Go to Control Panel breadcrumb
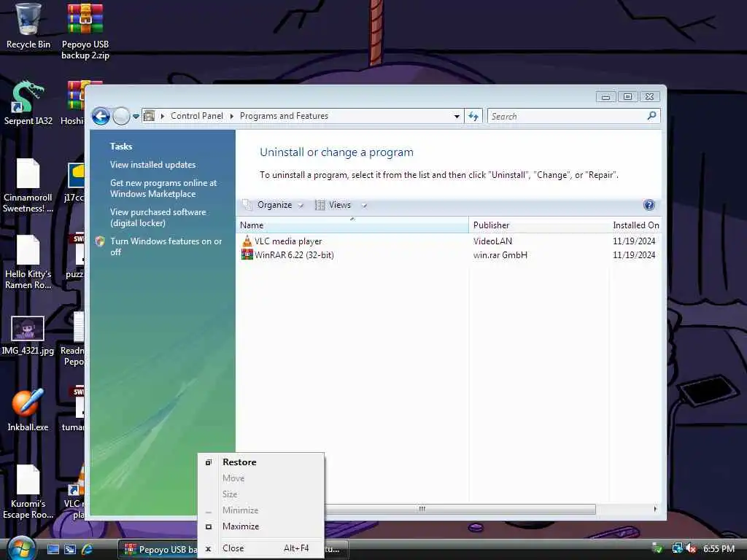747x560 pixels. [197, 116]
